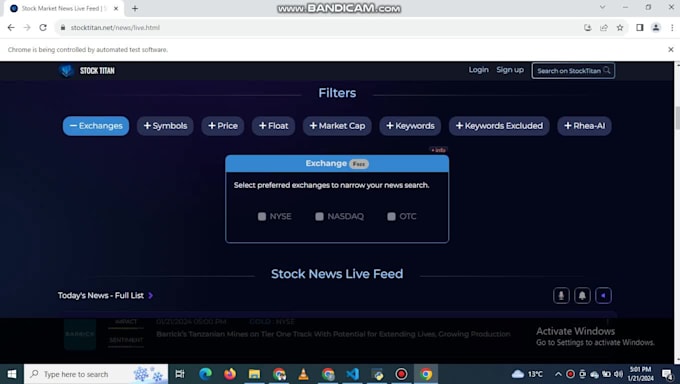Click the Login link
This screenshot has height=384, width=680.
tap(478, 70)
